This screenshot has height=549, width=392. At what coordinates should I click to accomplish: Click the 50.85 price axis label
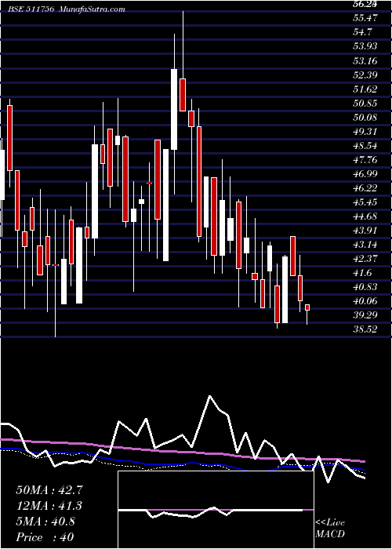click(365, 103)
